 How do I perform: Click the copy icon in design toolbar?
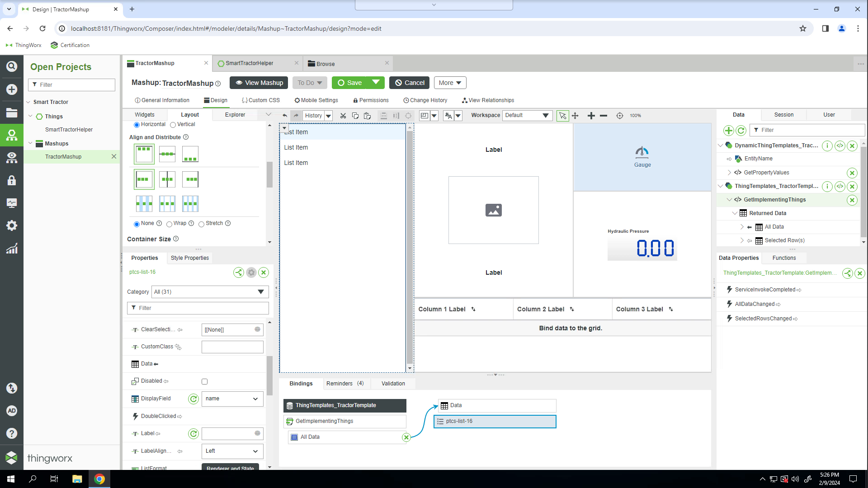355,116
